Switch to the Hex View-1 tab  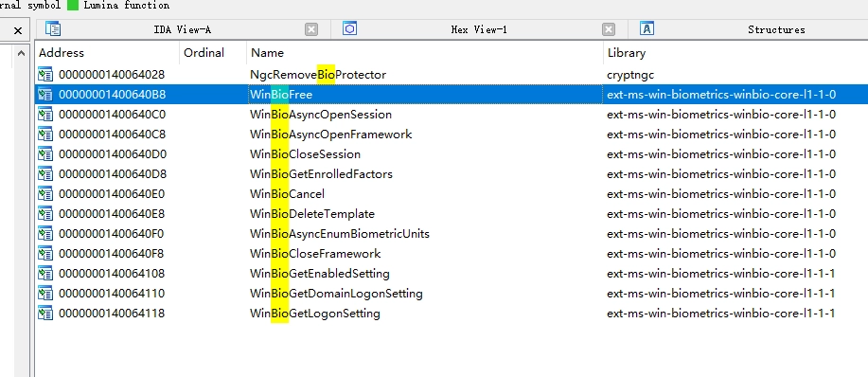(x=479, y=29)
